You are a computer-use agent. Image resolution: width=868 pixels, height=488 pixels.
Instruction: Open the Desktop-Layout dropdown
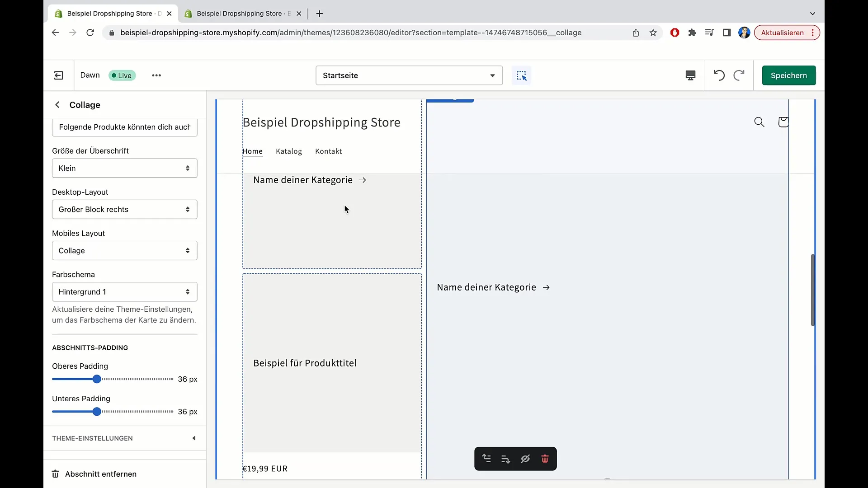pos(124,209)
